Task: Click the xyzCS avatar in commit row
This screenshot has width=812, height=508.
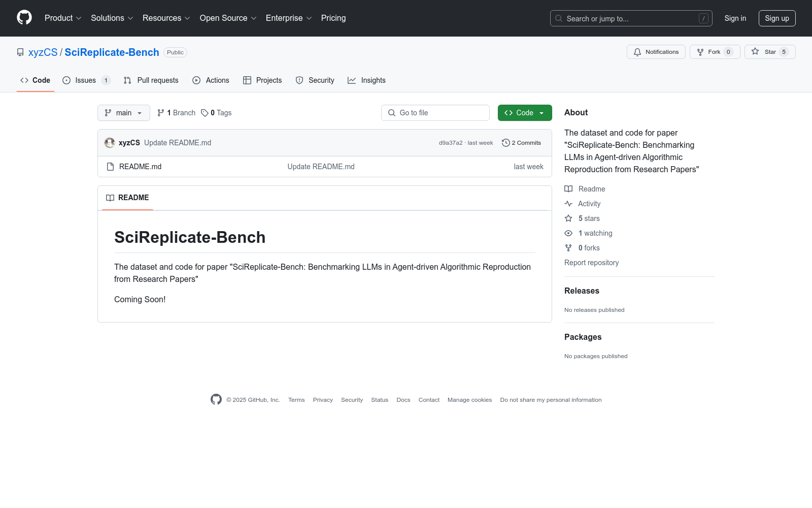Action: point(110,143)
